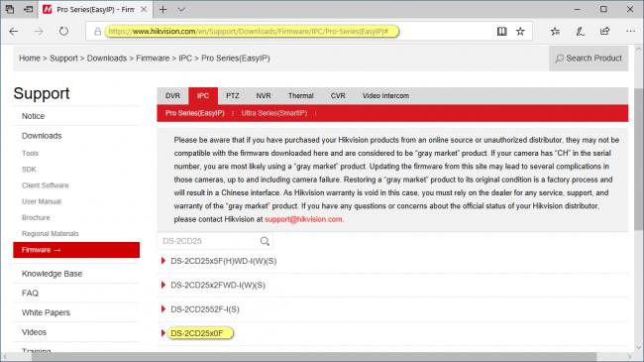Open SDK under Downloads
The height and width of the screenshot is (362, 644).
pos(29,169)
